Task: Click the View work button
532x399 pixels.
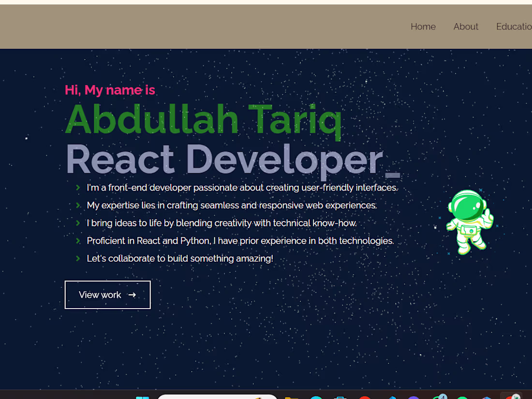Action: [x=107, y=295]
